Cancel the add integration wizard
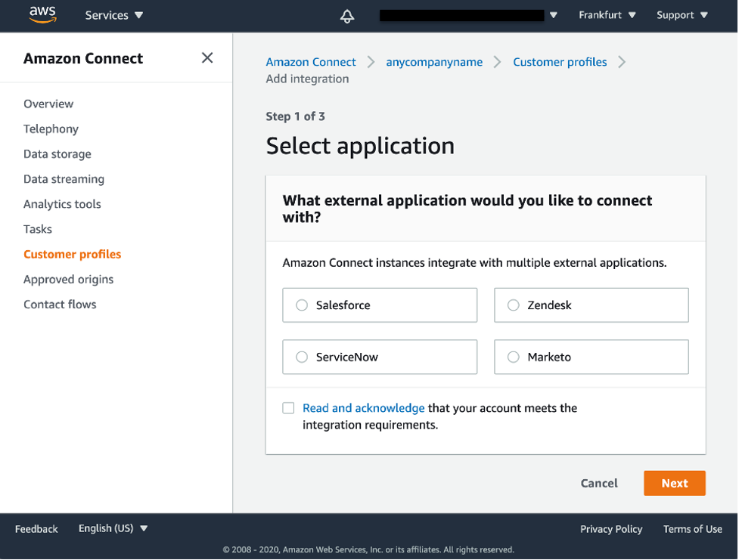 tap(599, 483)
